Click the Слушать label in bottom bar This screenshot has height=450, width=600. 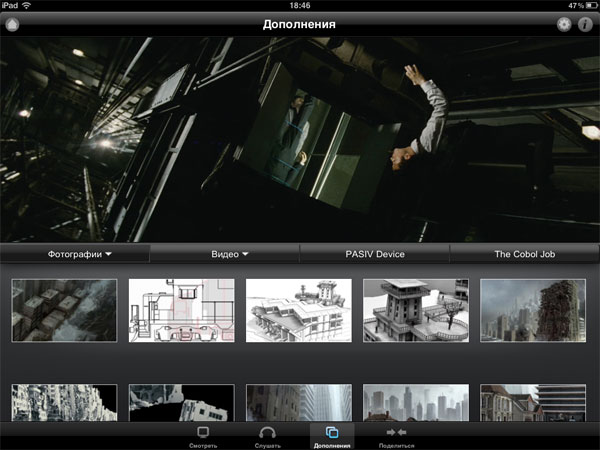267,446
